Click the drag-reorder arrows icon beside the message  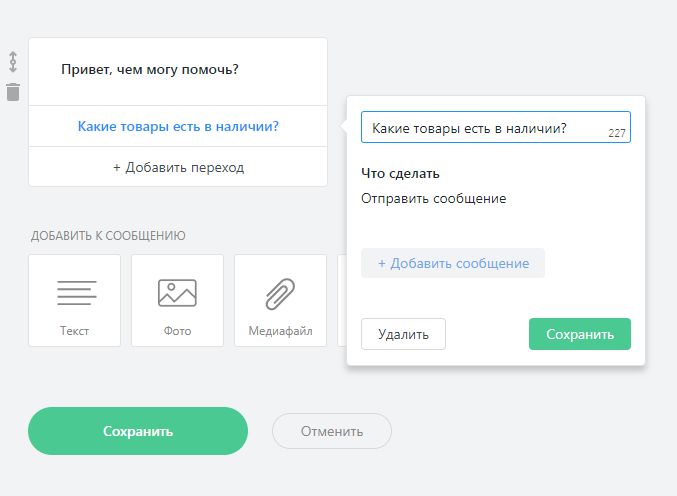[x=13, y=61]
